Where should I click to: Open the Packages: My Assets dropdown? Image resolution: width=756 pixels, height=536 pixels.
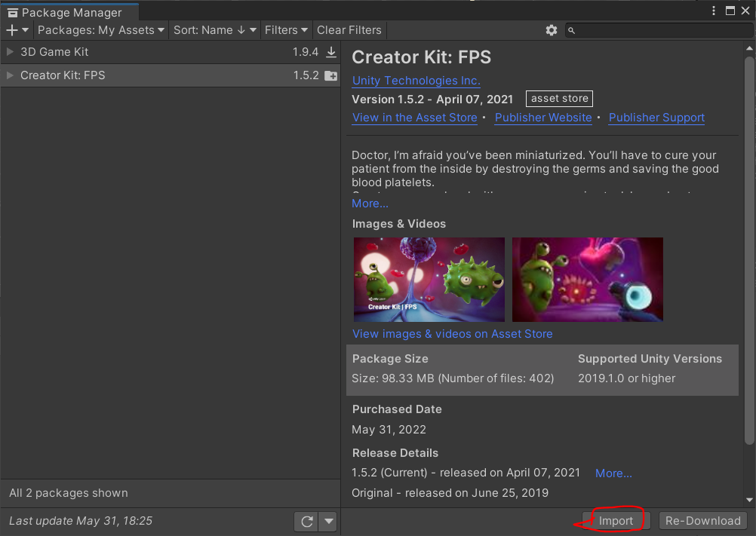[101, 30]
